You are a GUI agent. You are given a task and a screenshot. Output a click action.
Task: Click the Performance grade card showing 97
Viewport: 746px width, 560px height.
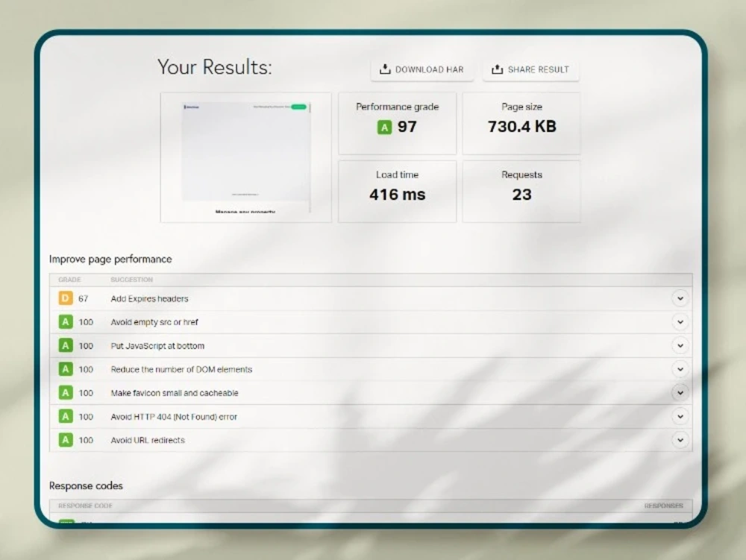click(x=397, y=122)
